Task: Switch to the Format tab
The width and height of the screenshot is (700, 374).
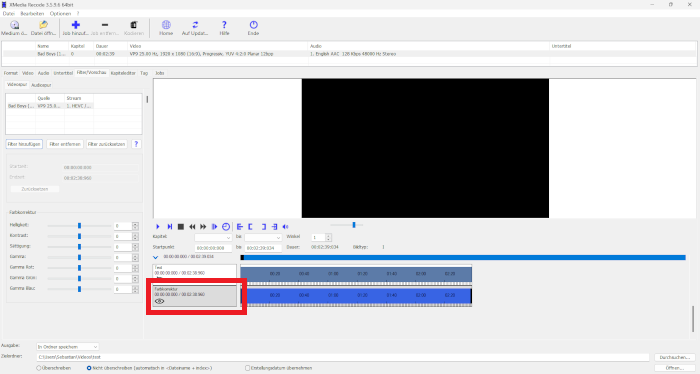Action: click(x=11, y=73)
